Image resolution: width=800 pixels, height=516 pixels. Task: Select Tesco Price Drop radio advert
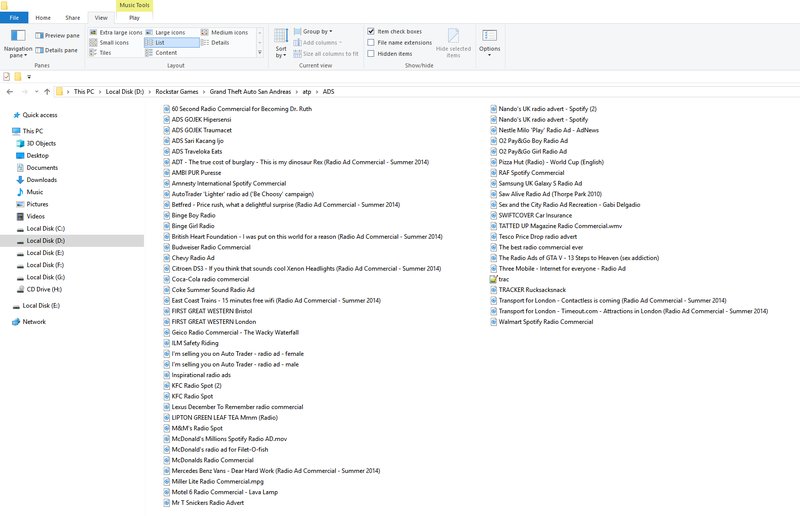[x=534, y=237]
